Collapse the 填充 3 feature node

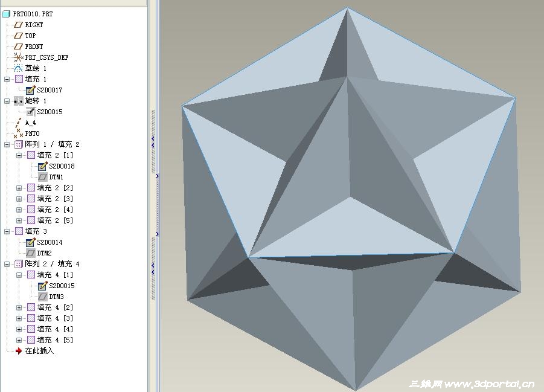(7, 231)
